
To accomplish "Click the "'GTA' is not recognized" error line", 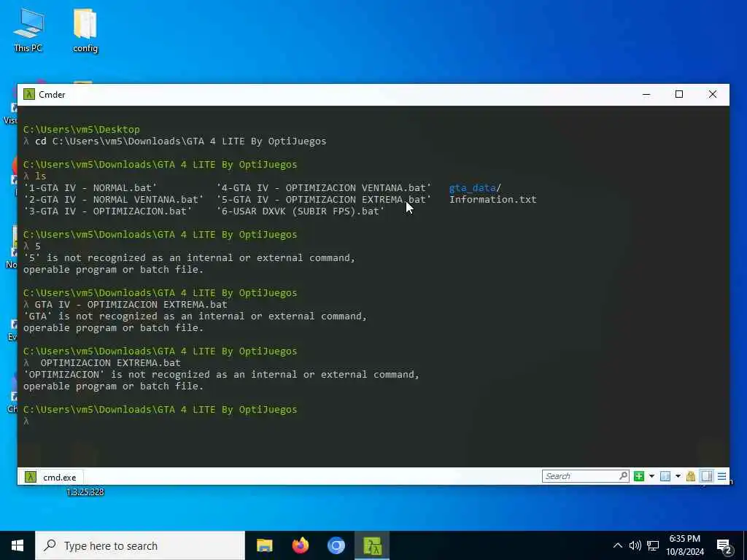I will 195,316.
